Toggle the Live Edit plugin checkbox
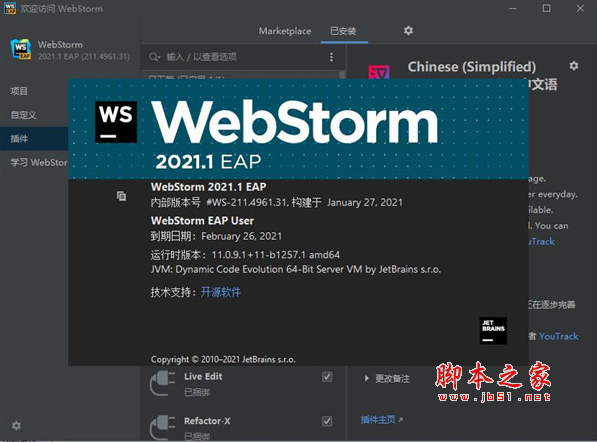Image resolution: width=597 pixels, height=443 pixels. click(x=327, y=377)
